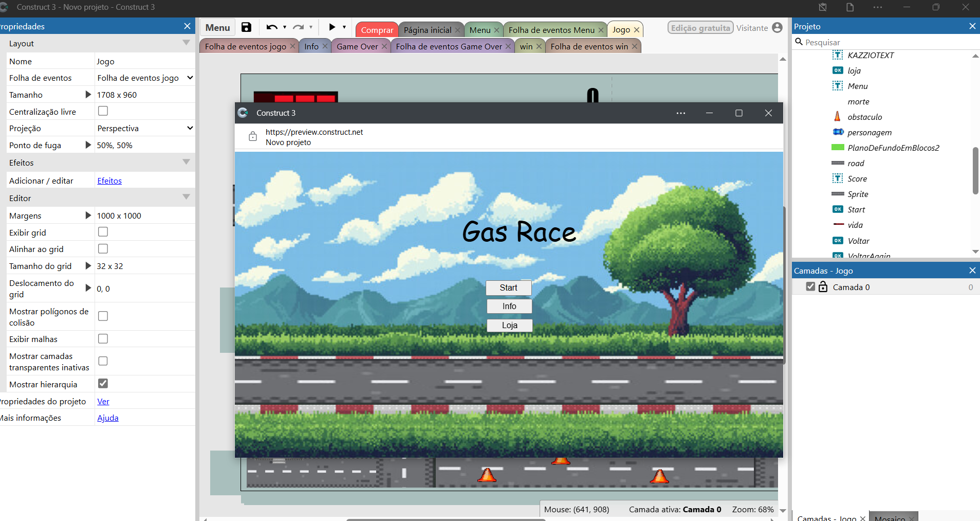The width and height of the screenshot is (980, 521).
Task: Open the main Menu button
Action: tap(217, 28)
